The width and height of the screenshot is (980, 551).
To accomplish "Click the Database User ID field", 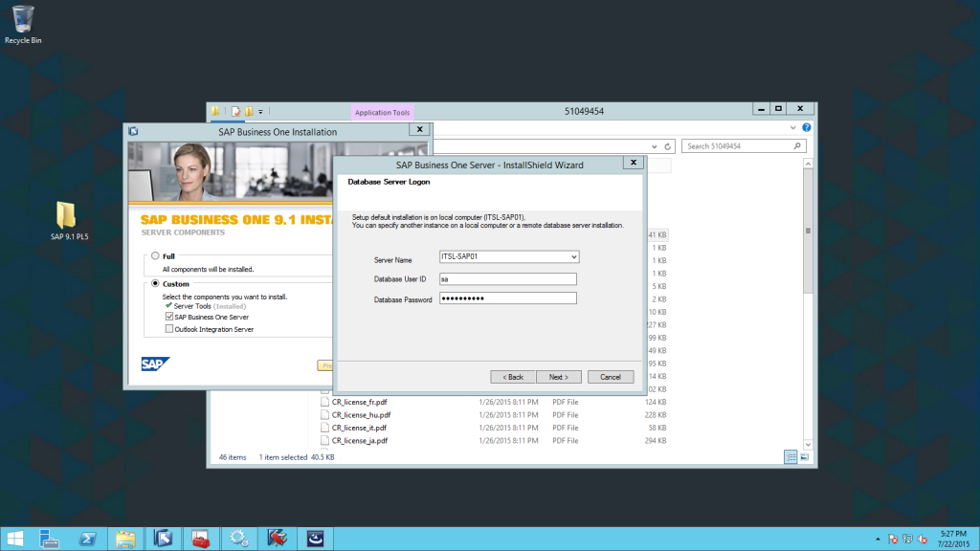I will click(507, 279).
